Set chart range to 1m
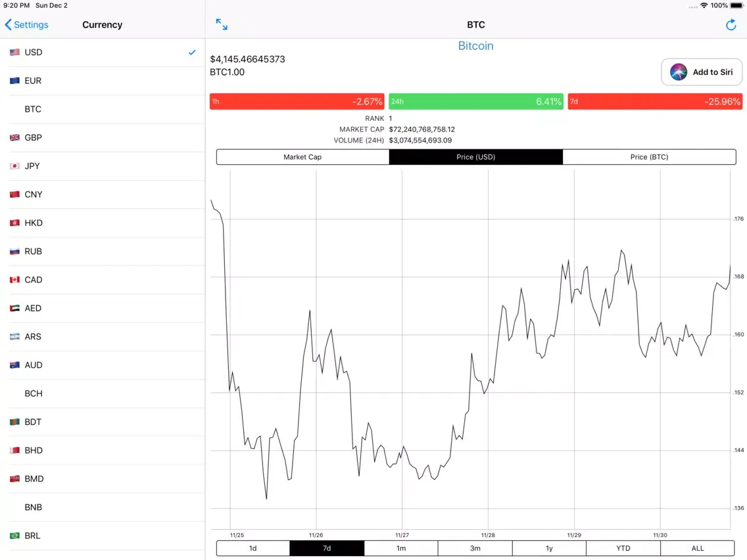The width and height of the screenshot is (747, 560). tap(401, 548)
